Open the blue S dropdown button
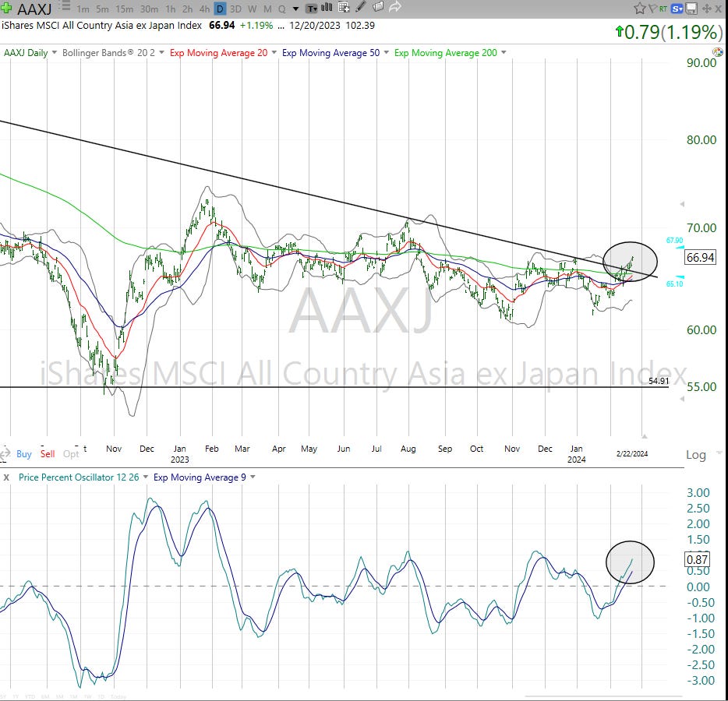The image size is (728, 701). [x=677, y=9]
